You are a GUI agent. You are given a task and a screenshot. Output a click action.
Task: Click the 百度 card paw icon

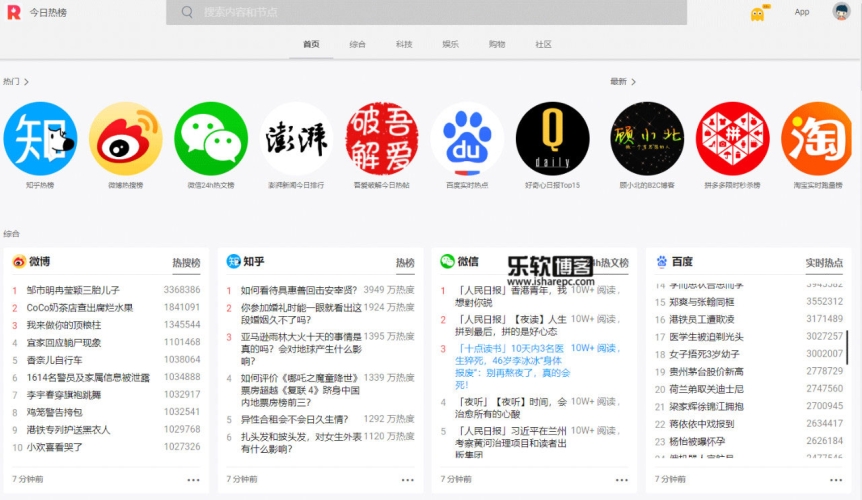coord(661,262)
